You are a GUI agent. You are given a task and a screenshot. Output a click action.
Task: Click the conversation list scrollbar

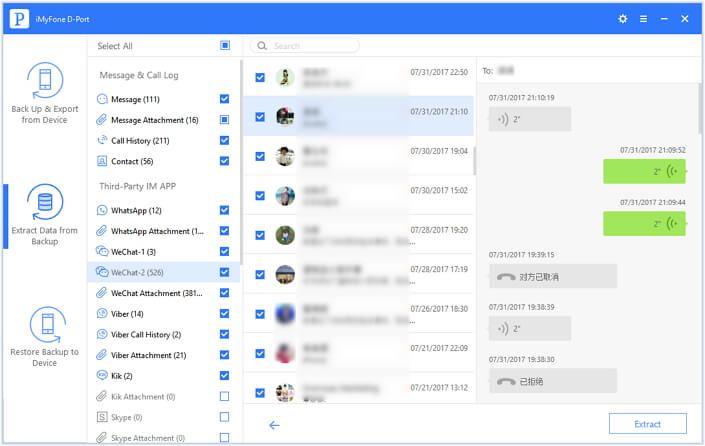pos(475,161)
